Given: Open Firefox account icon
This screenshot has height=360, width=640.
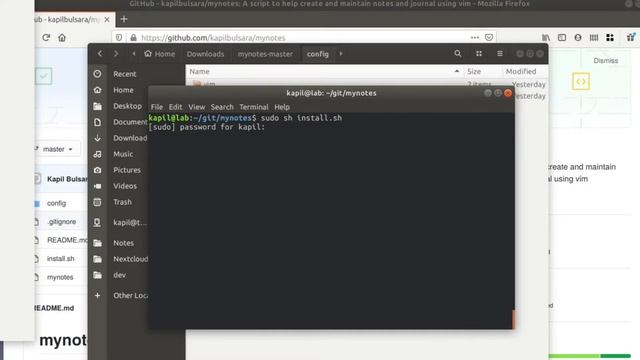Looking at the screenshot, I should (x=578, y=38).
